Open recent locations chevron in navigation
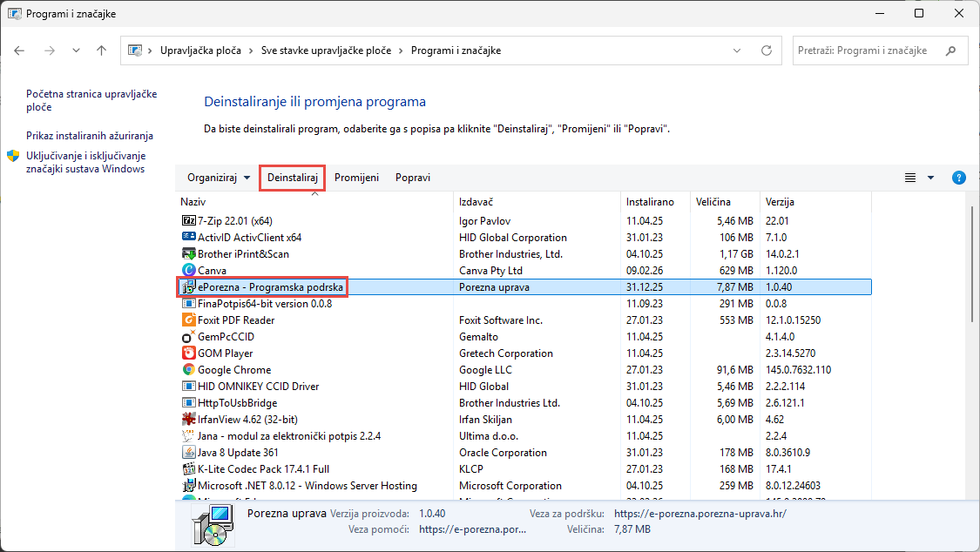Screen dimensions: 980x552 click(x=76, y=50)
